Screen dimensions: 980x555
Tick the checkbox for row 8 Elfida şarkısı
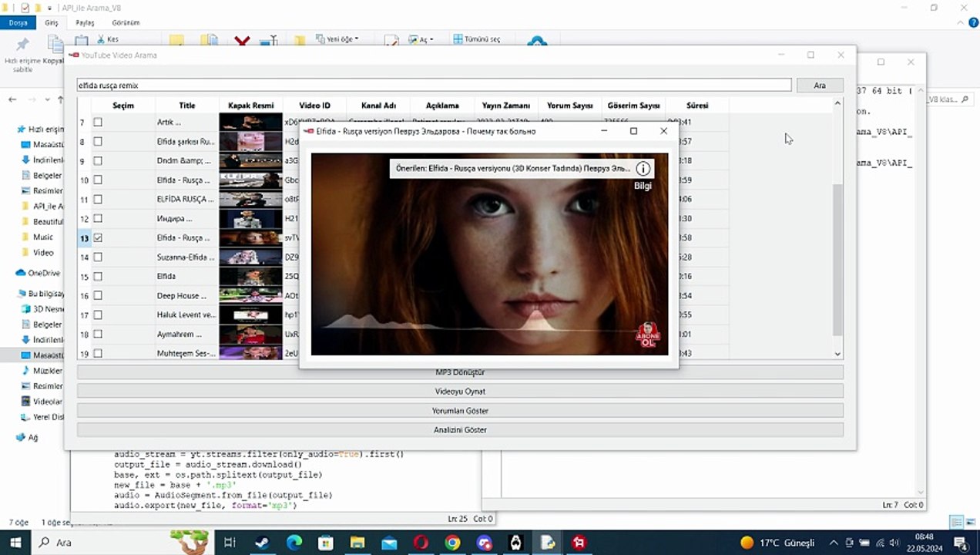click(98, 141)
